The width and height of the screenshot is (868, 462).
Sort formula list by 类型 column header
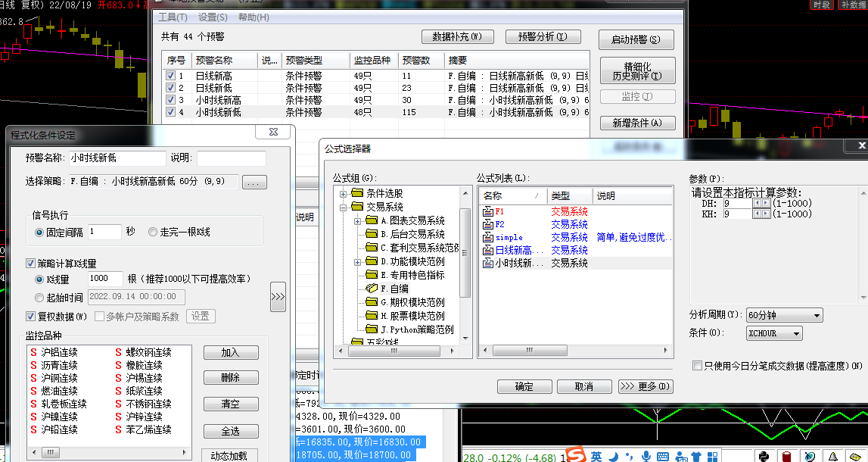coord(570,195)
